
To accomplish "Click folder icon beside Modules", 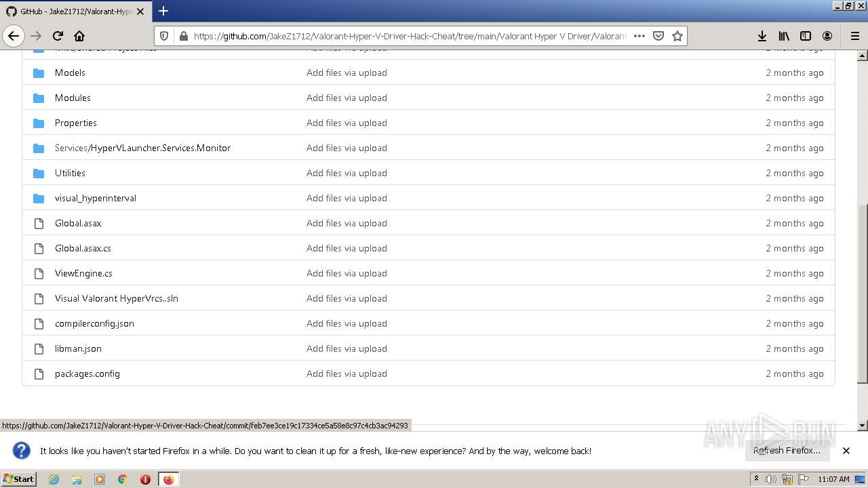I will (x=39, y=98).
